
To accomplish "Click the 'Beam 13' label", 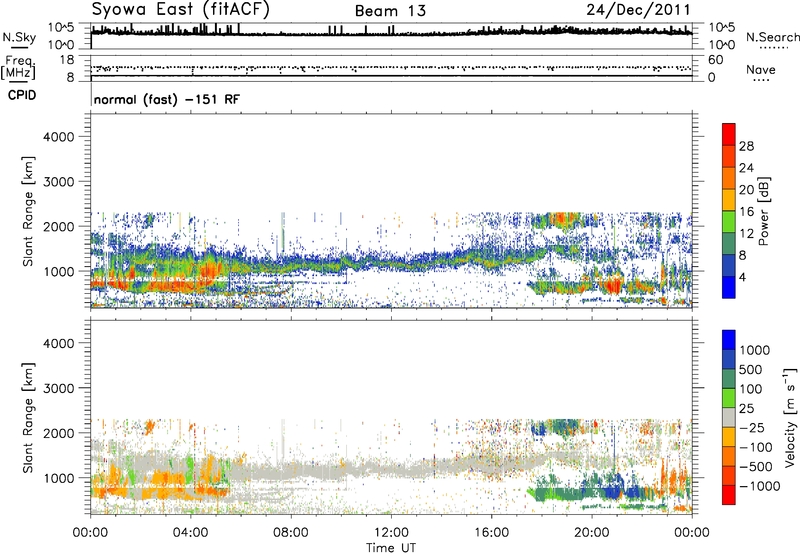I will click(390, 11).
